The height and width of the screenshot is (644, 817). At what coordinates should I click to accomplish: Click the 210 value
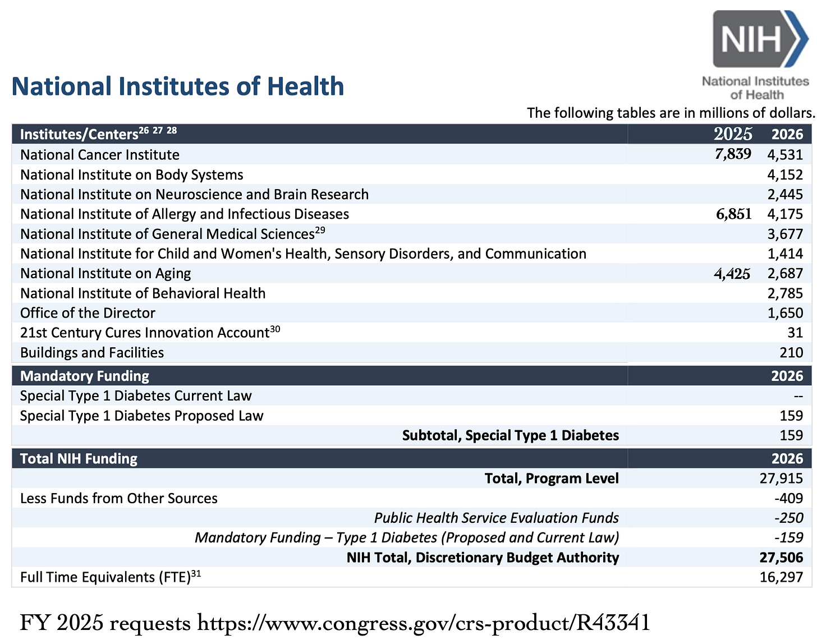[x=791, y=353]
